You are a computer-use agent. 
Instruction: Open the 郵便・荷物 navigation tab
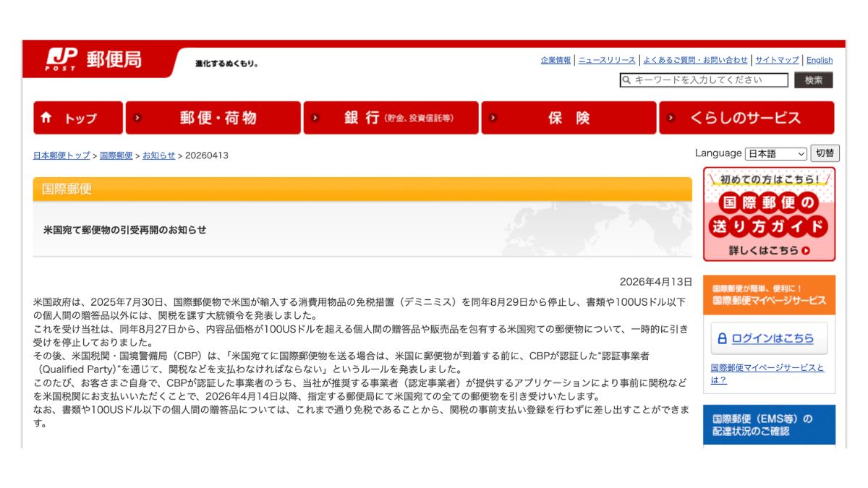(x=213, y=118)
